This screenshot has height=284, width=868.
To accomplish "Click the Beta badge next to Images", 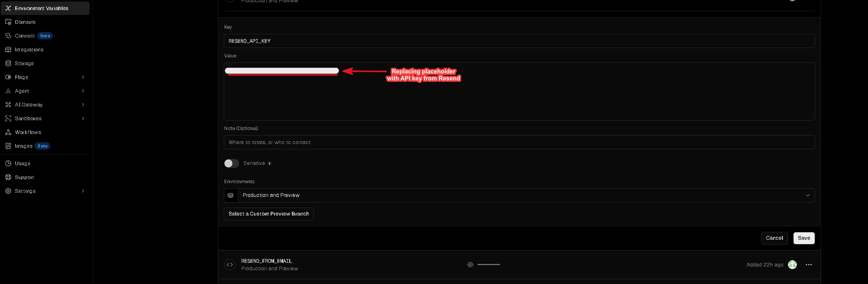I will (42, 146).
